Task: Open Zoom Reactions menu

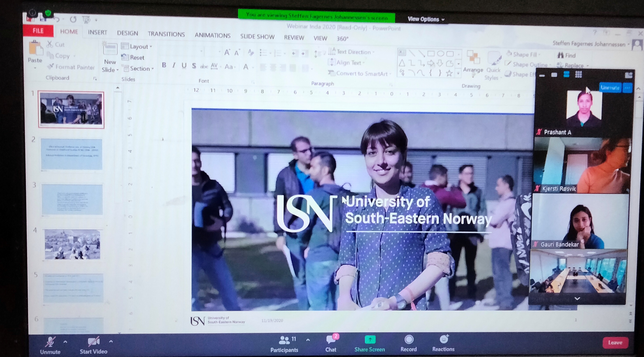Action: pyautogui.click(x=443, y=343)
